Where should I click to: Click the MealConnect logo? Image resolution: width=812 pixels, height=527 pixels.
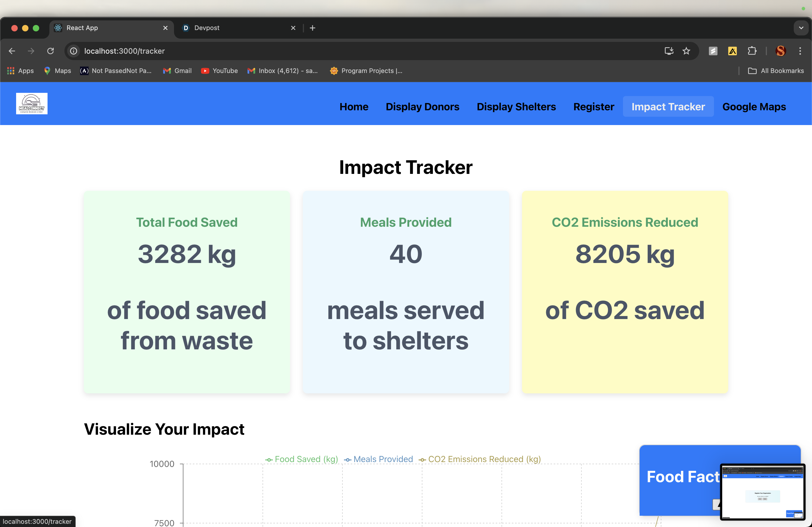tap(31, 103)
